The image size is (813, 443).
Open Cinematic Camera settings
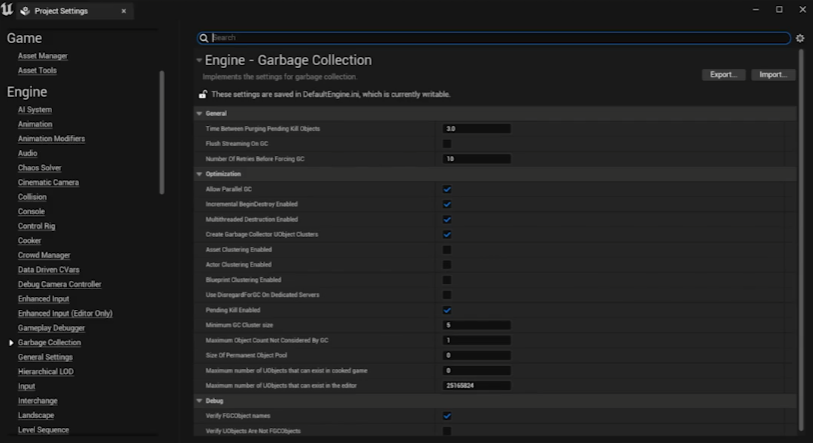(x=48, y=182)
